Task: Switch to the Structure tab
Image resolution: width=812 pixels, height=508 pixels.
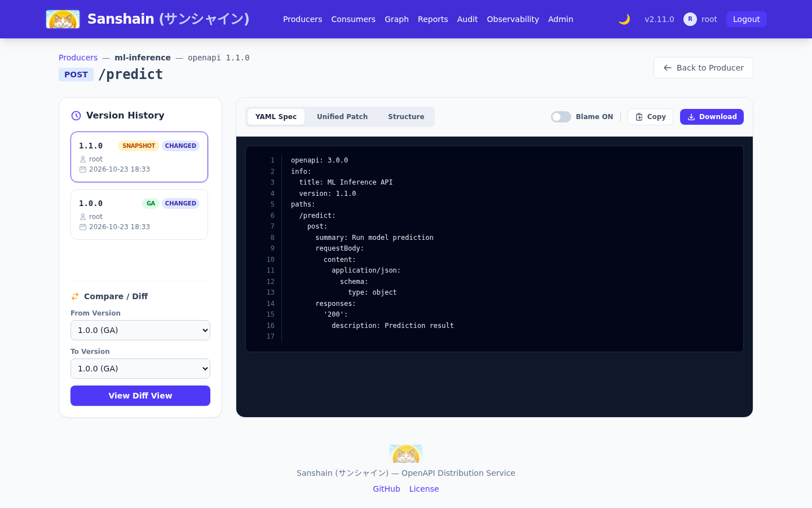Action: coord(406,117)
